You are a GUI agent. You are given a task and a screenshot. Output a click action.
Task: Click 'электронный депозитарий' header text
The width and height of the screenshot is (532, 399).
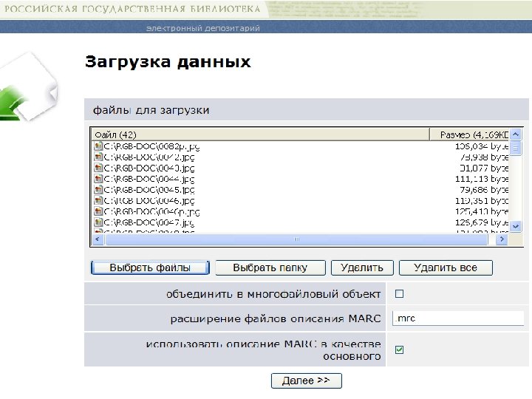203,28
